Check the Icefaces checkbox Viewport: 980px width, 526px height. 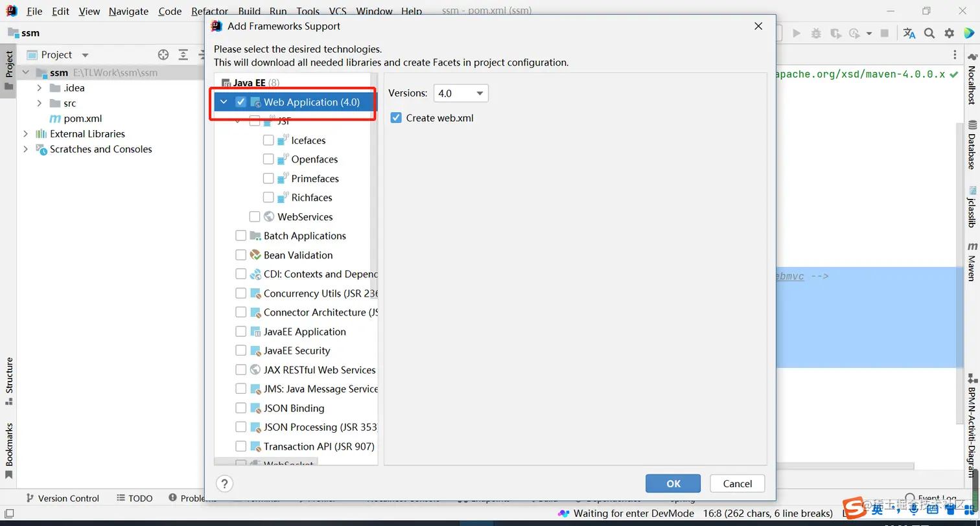point(268,140)
